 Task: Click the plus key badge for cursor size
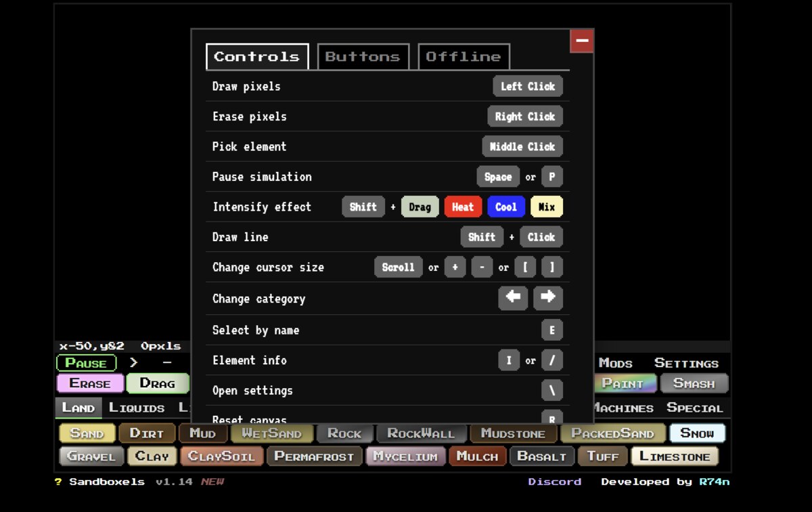click(x=455, y=267)
